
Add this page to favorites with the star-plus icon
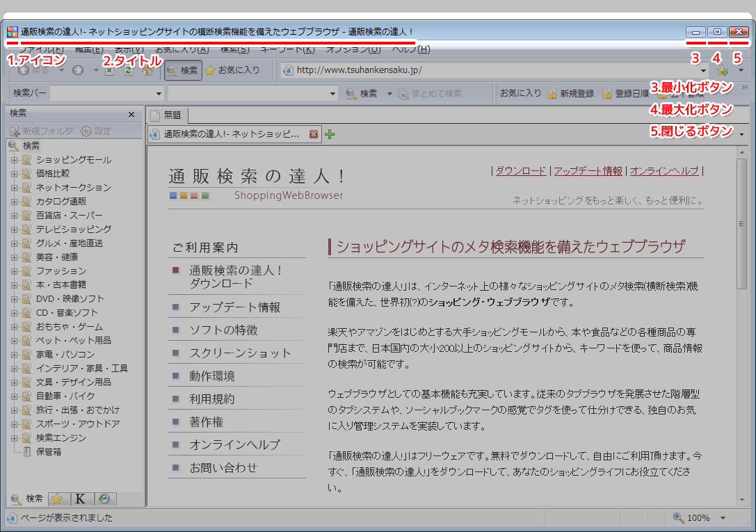tap(722, 71)
